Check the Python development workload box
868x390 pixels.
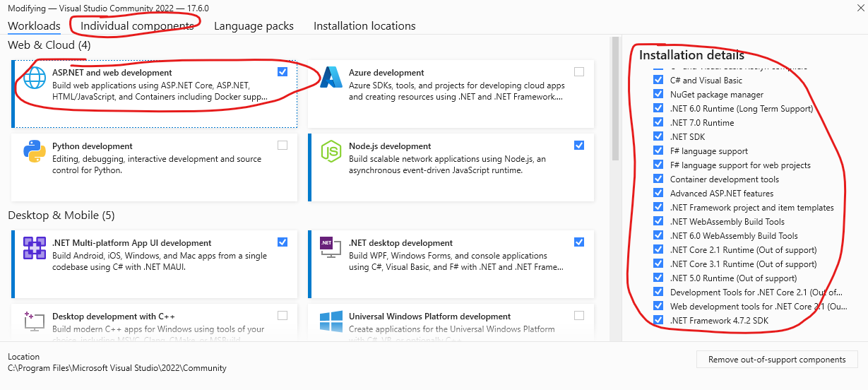[283, 146]
